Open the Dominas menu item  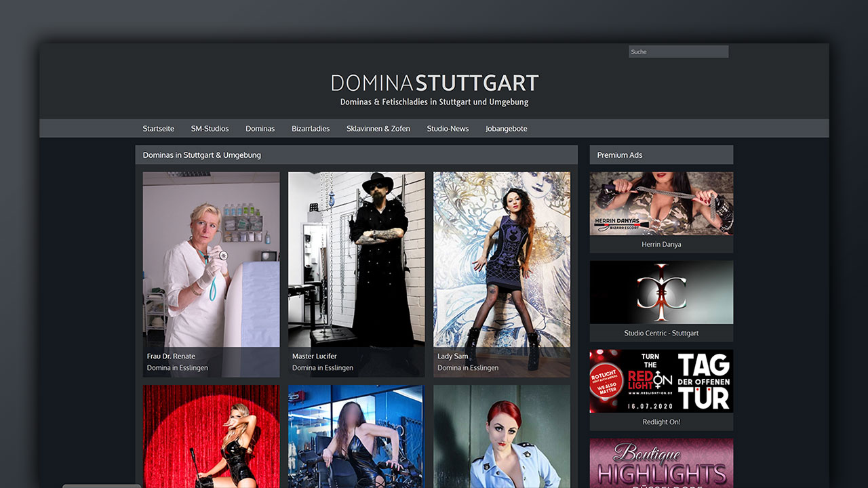point(260,128)
